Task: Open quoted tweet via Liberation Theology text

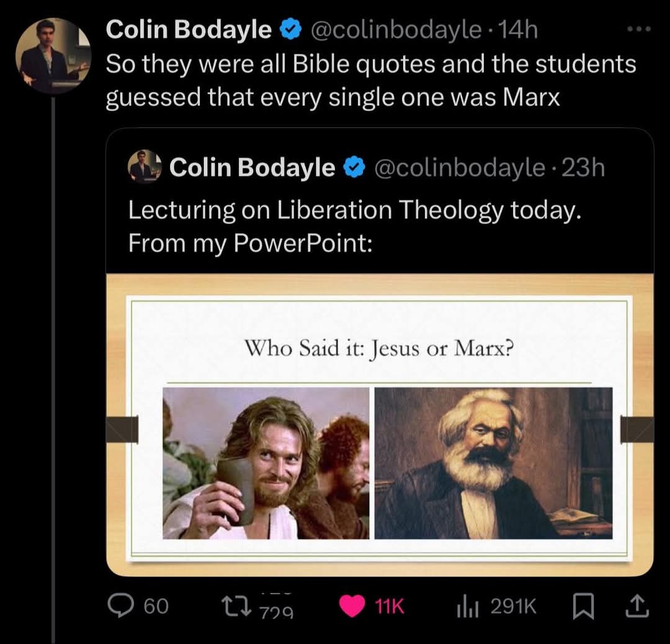Action: click(x=354, y=211)
